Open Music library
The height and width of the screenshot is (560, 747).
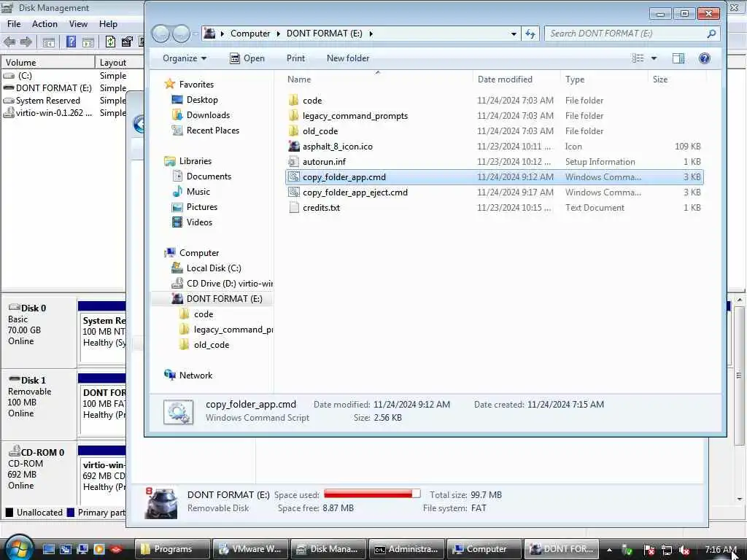pos(198,192)
